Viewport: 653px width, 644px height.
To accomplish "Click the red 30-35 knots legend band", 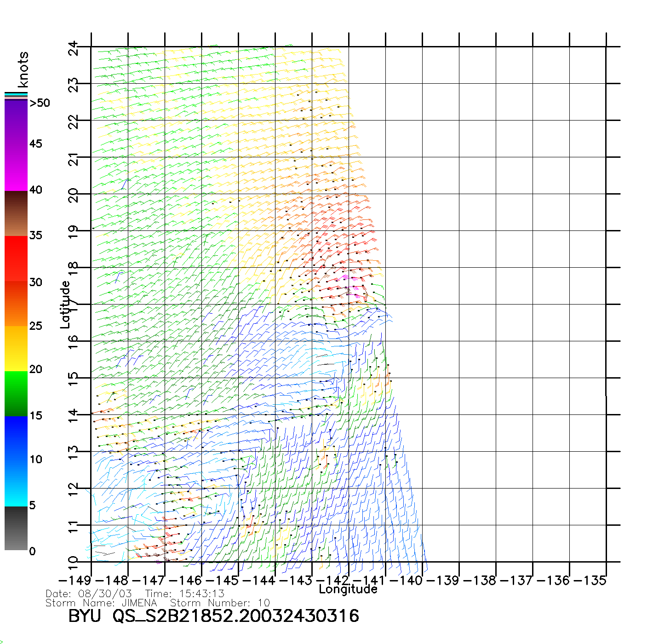I will [16, 259].
